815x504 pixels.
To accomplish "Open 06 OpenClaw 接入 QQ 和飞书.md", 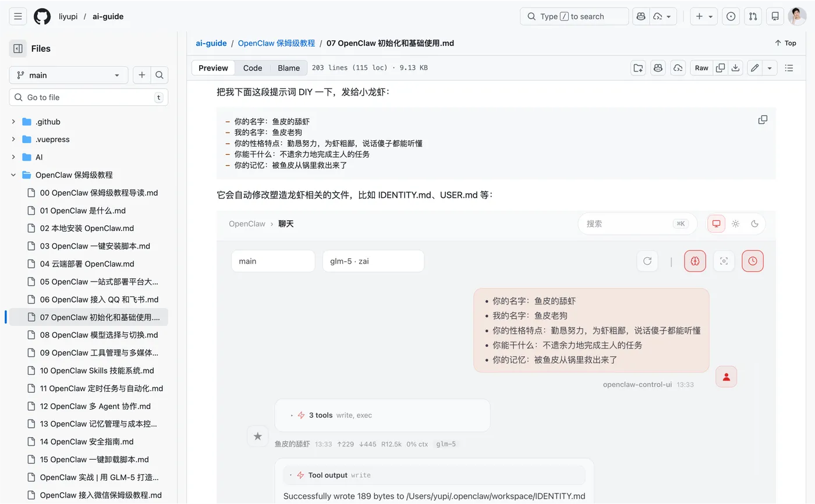I will tap(98, 299).
